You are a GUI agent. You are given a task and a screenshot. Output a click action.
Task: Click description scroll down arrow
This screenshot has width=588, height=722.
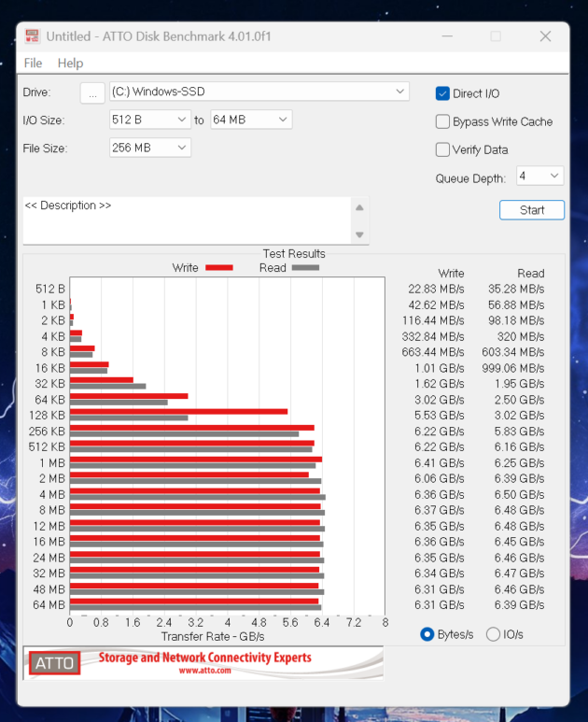click(x=359, y=234)
